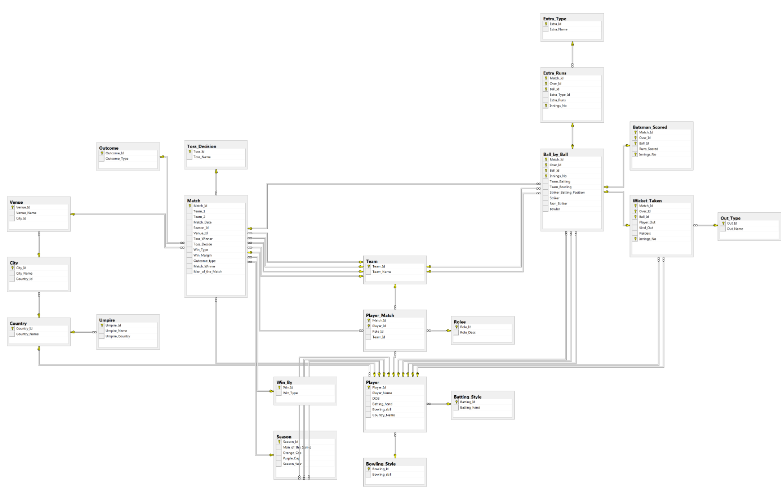This screenshot has height=495, width=783.
Task: Click the Bowling_Id primary key icon
Action: click(x=369, y=469)
